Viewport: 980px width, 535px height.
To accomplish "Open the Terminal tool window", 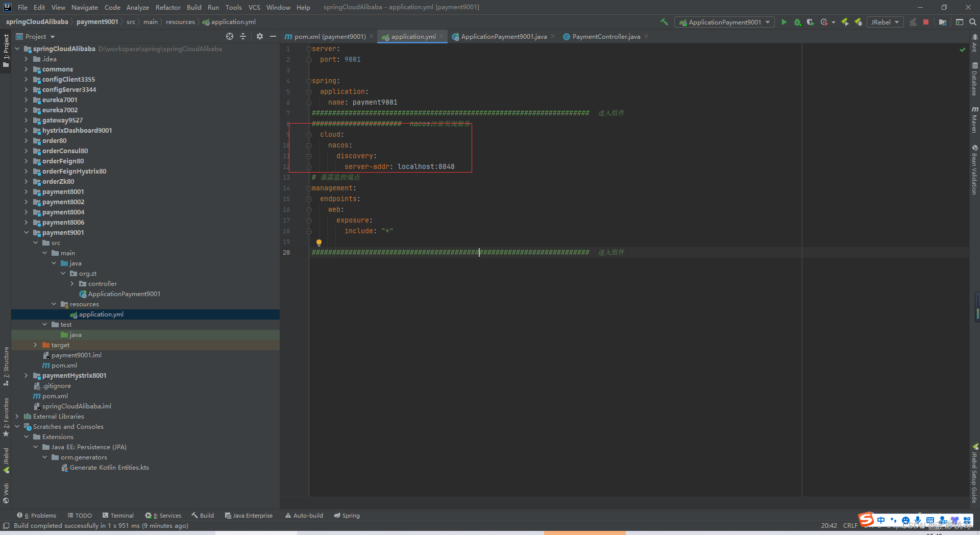I will pos(118,516).
